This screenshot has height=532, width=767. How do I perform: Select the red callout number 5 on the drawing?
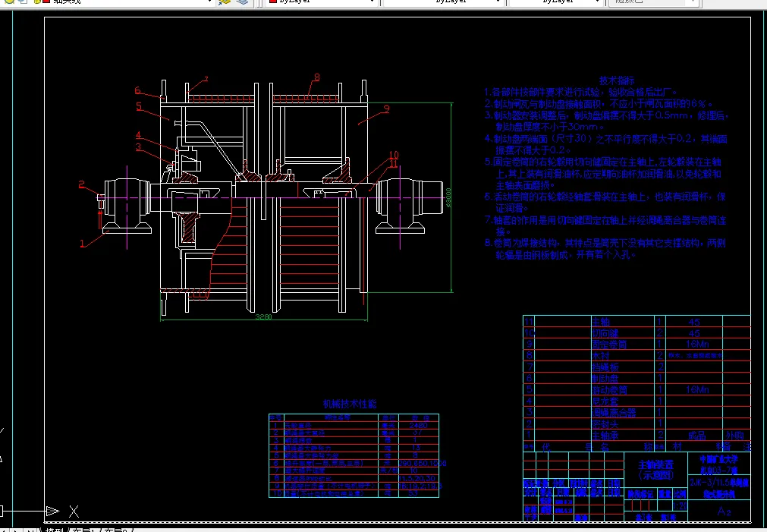pyautogui.click(x=139, y=105)
